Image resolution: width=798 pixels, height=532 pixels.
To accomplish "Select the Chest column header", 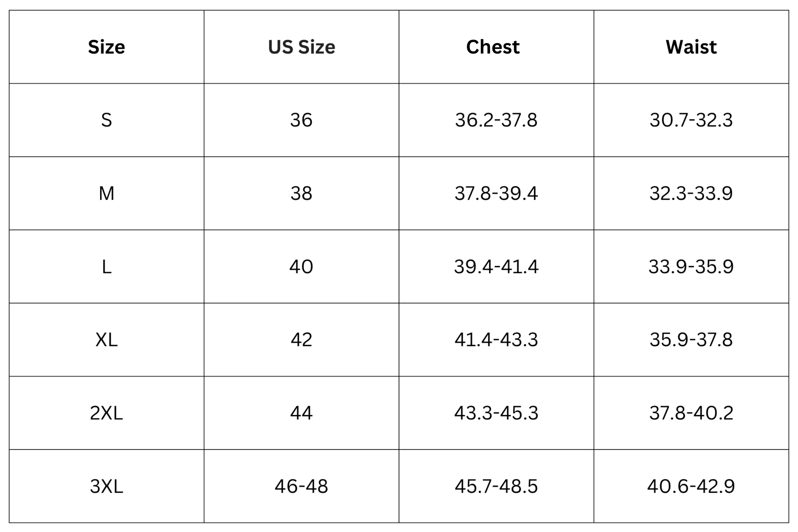I will [x=493, y=47].
